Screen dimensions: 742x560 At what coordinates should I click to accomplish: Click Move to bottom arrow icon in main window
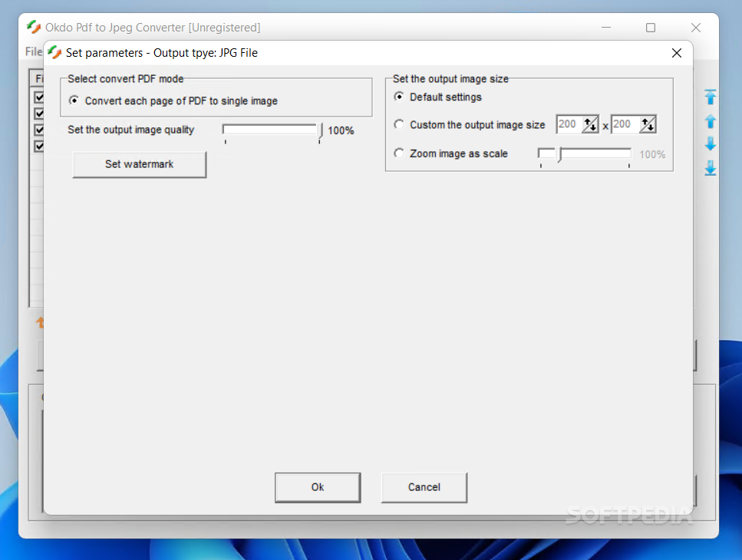coord(711,168)
